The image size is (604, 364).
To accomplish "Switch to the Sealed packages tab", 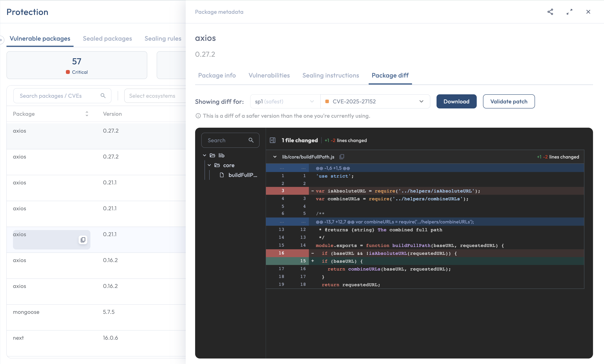I will [107, 38].
